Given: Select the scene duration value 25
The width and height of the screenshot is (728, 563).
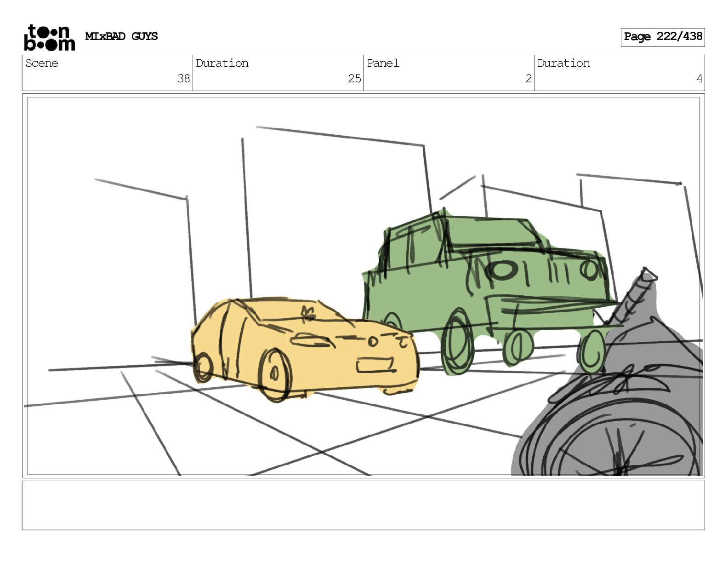Looking at the screenshot, I should pyautogui.click(x=354, y=79).
